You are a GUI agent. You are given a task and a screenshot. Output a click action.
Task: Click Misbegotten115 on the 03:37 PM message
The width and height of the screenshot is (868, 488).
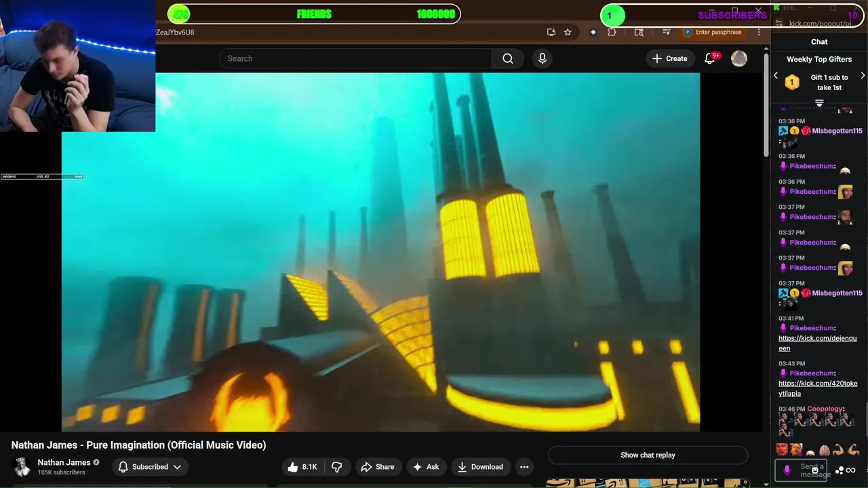(837, 293)
